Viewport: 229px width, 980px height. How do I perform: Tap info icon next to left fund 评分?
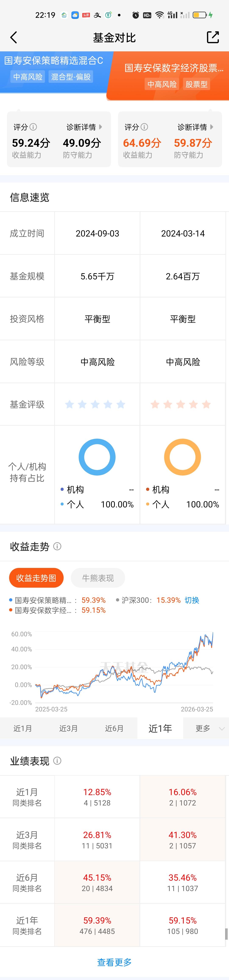pos(34,127)
